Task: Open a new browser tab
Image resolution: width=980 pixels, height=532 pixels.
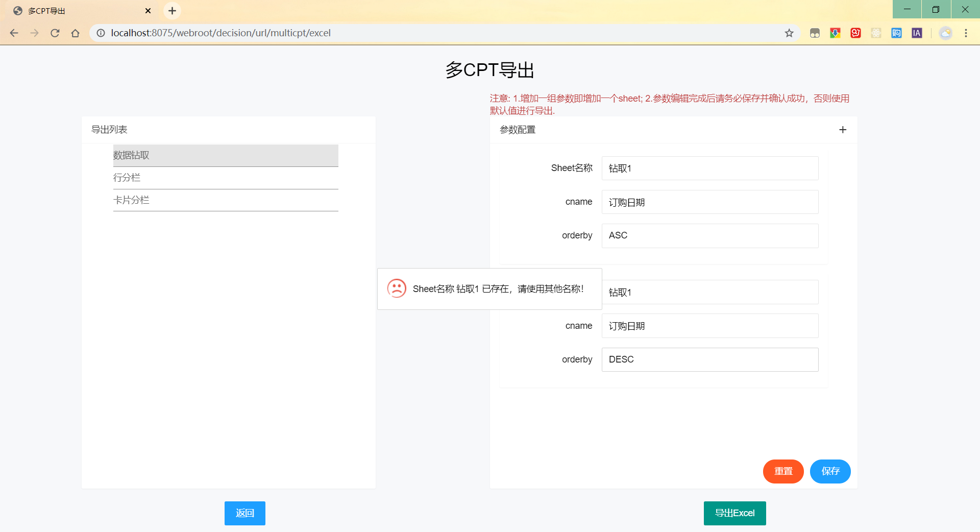Action: tap(173, 11)
